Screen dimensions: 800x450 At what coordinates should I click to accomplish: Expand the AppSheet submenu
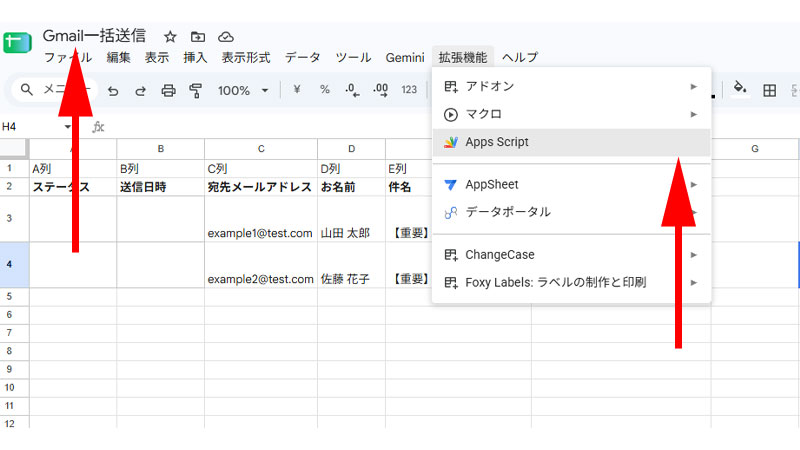click(571, 185)
